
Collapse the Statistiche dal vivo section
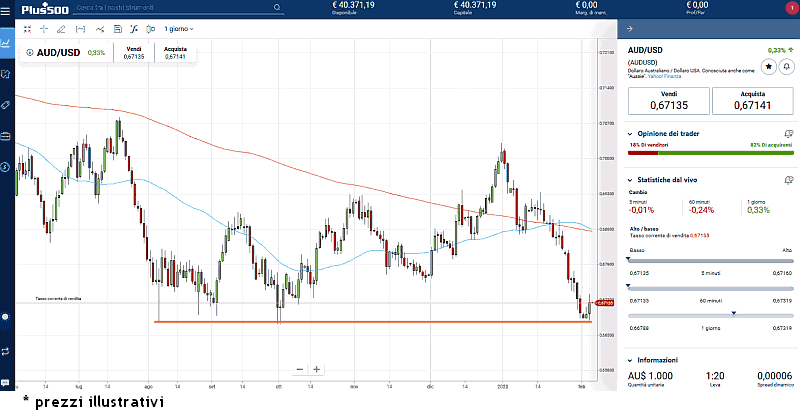pos(629,179)
